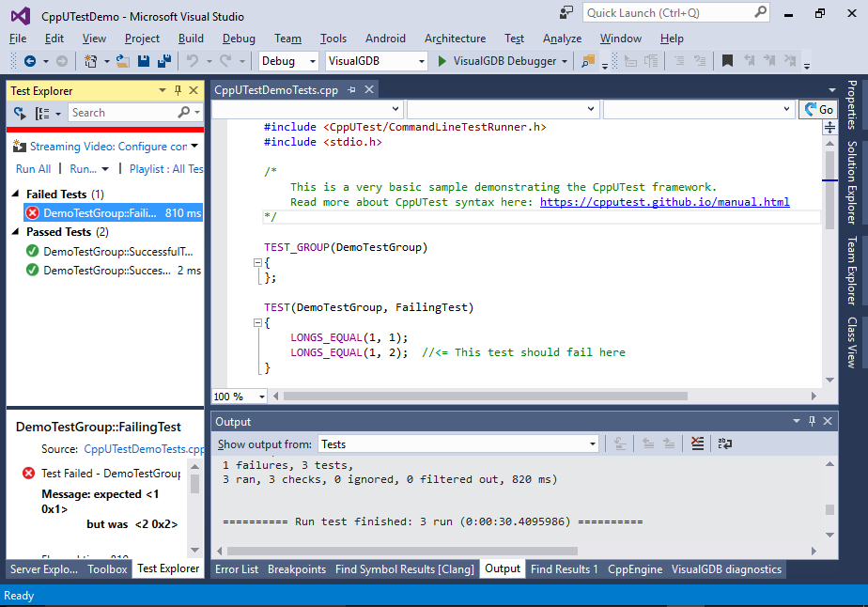Open the Debug configuration dropdown
Screen dimensions: 868x607
[313, 61]
